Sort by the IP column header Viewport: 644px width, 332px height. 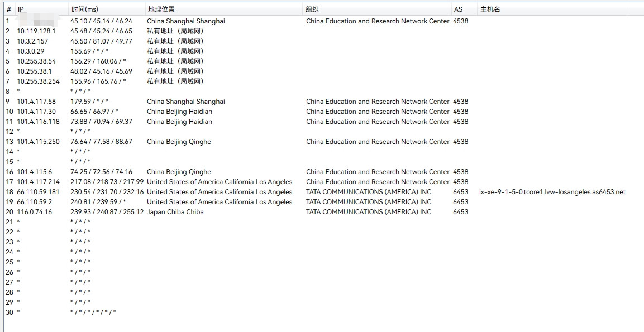click(x=21, y=9)
